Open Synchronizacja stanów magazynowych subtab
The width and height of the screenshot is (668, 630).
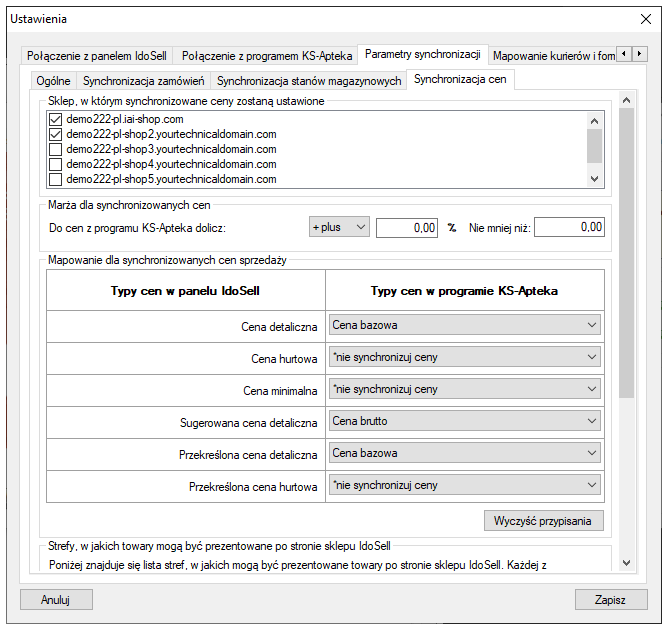pyautogui.click(x=309, y=80)
